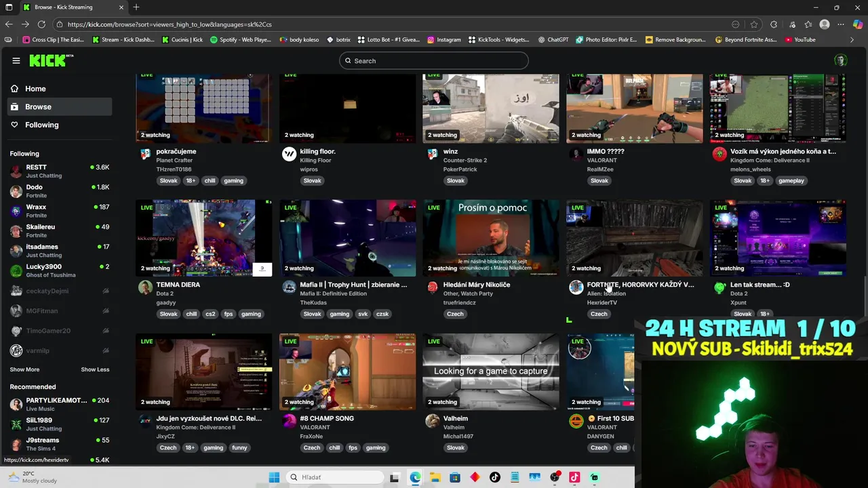Open a new browser tab
The image size is (868, 488).
click(136, 7)
